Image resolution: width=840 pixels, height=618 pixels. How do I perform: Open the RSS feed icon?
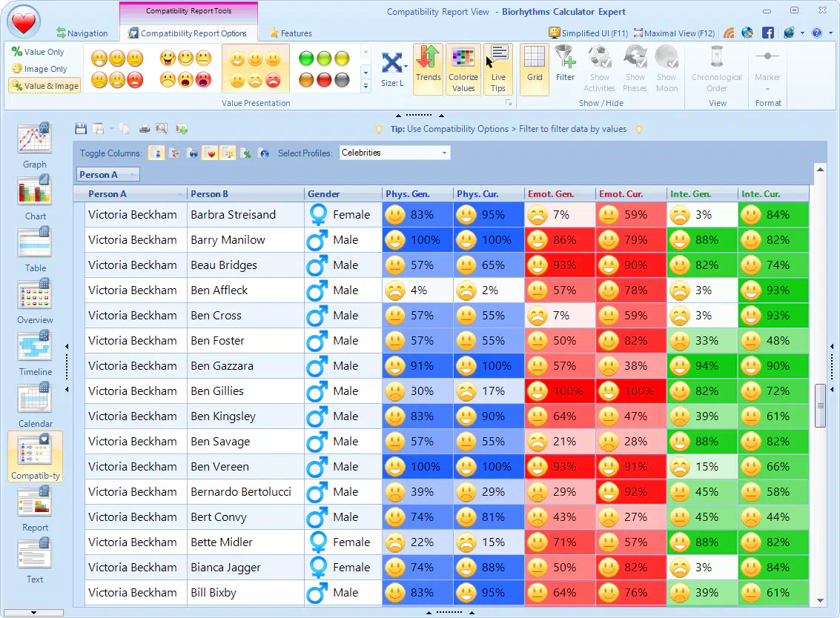(729, 33)
